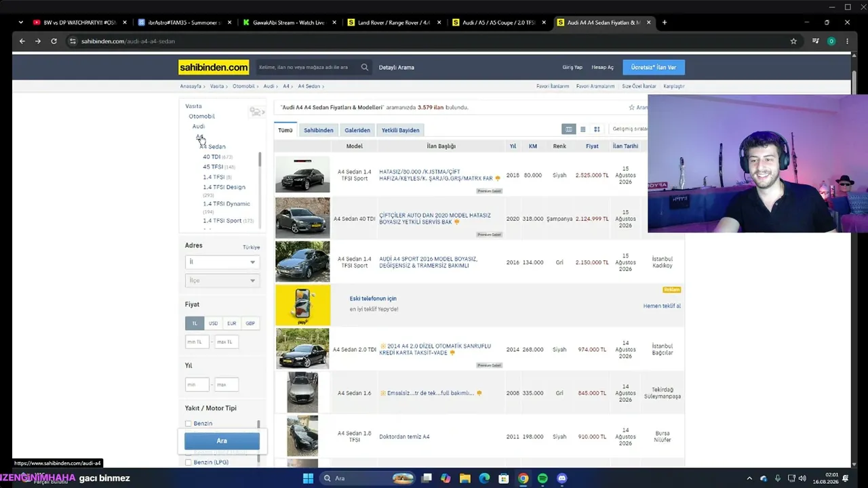Open Task View on the taskbar

427,479
